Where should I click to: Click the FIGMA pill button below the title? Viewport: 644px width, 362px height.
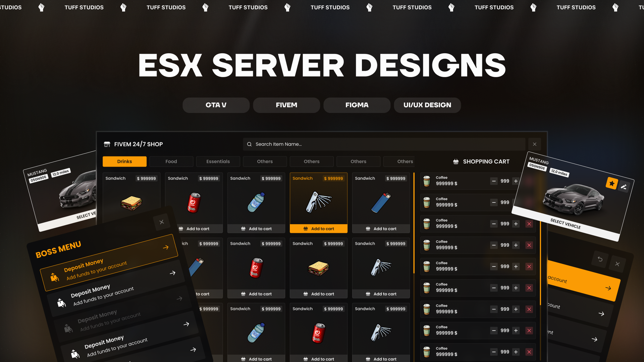tap(357, 105)
